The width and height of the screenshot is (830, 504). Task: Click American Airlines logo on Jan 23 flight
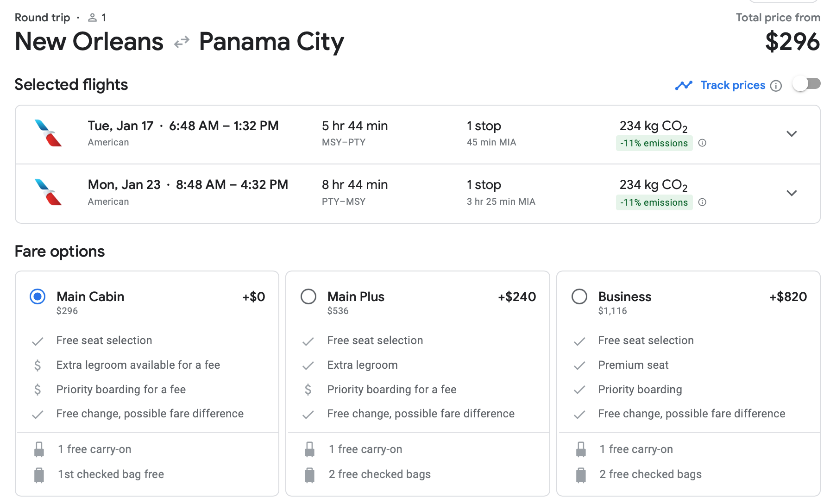click(48, 192)
